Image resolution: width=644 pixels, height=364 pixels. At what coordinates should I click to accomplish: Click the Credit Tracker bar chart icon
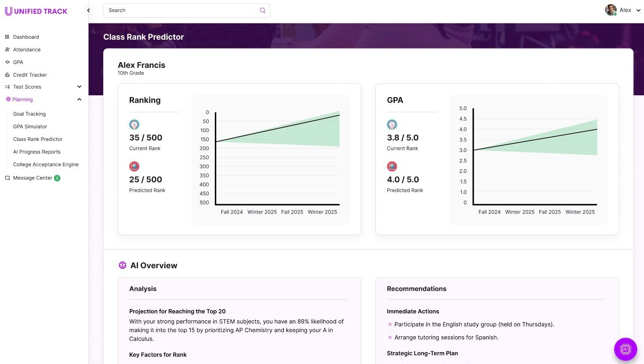tap(7, 75)
